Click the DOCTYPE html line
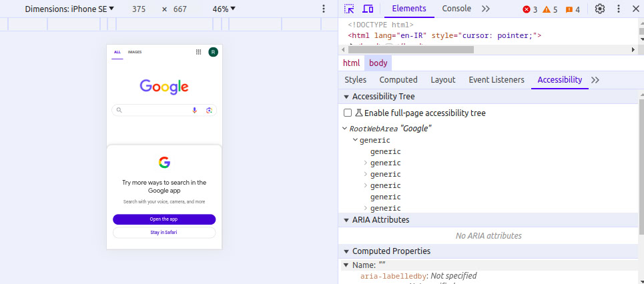This screenshot has width=644, height=284. pos(381,25)
